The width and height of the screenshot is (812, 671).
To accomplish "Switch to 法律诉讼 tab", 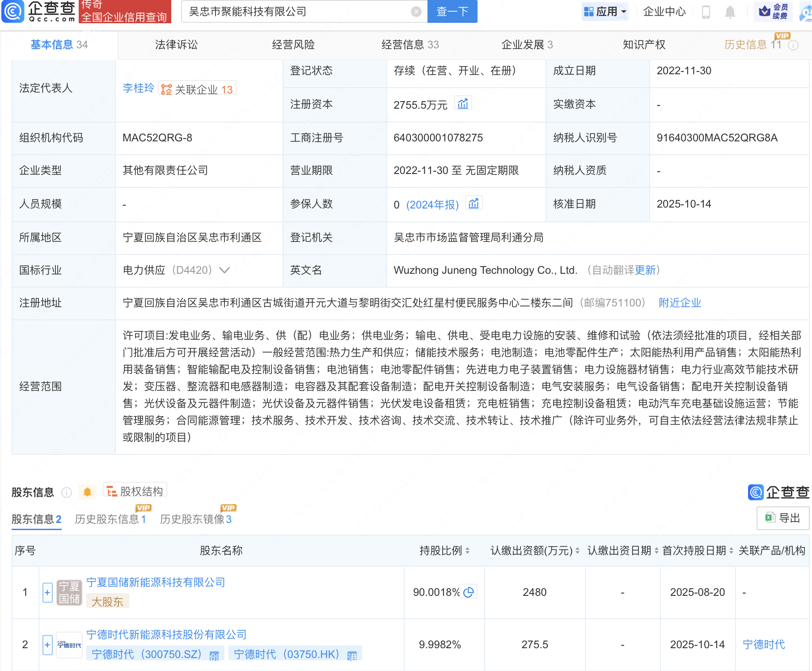I will 176,45.
